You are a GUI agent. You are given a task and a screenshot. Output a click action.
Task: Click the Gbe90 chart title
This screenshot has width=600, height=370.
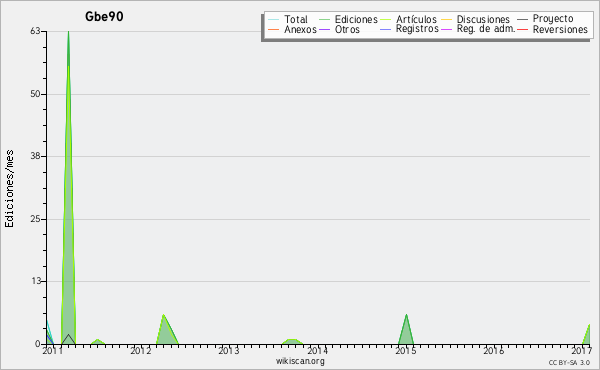point(104,16)
